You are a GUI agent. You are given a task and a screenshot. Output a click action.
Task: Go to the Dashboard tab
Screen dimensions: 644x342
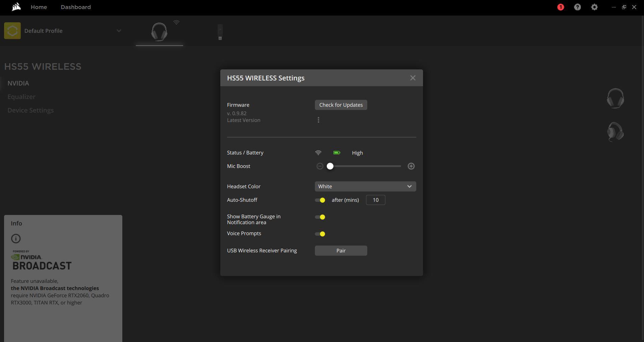[x=76, y=7]
